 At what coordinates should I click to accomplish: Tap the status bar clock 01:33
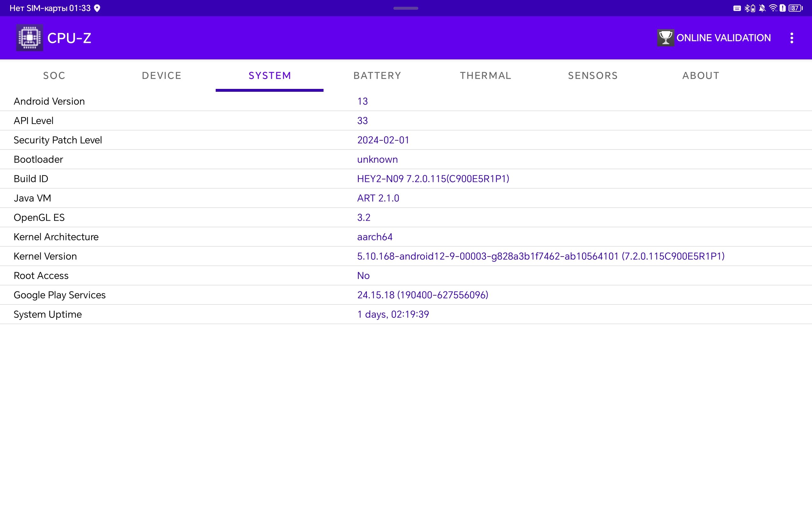80,8
